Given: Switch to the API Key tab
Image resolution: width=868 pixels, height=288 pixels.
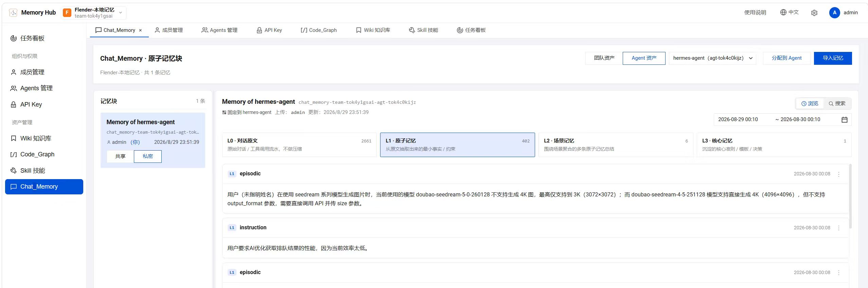Looking at the screenshot, I should (269, 30).
